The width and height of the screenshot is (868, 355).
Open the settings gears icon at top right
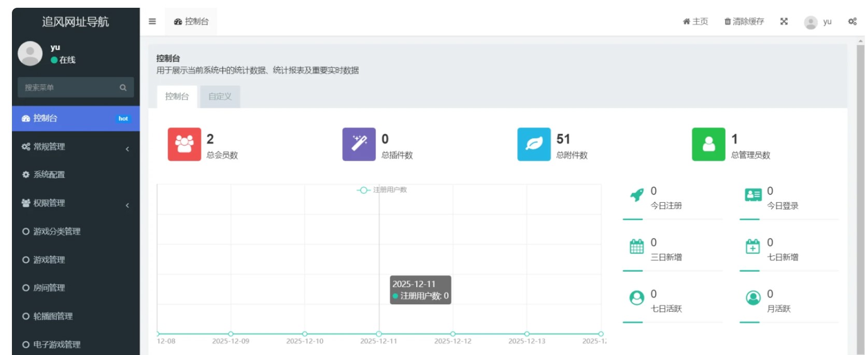(852, 21)
